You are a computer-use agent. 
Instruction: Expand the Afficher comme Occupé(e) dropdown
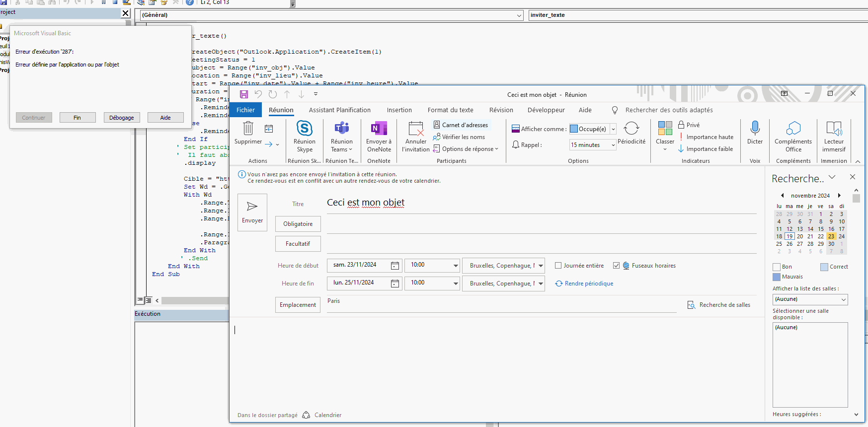point(613,129)
